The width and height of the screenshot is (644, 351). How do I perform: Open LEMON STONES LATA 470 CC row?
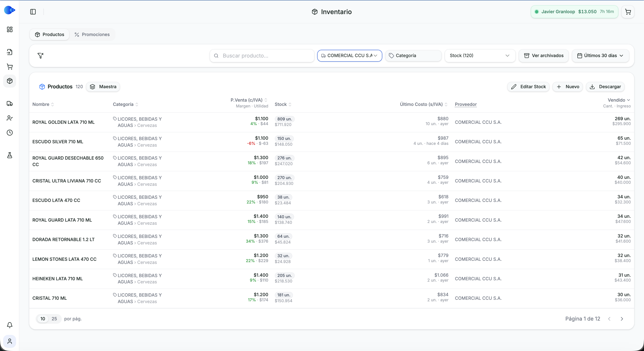click(x=331, y=259)
